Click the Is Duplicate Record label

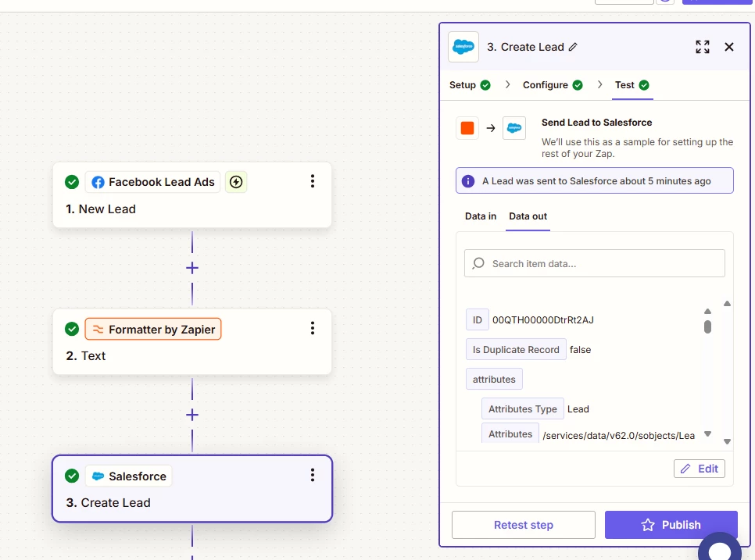click(516, 350)
